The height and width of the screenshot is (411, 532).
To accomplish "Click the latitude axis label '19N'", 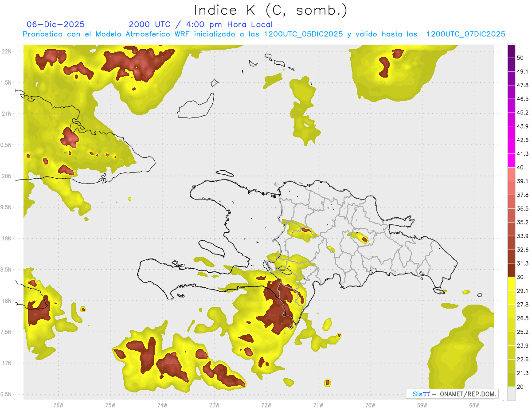I will [7, 239].
